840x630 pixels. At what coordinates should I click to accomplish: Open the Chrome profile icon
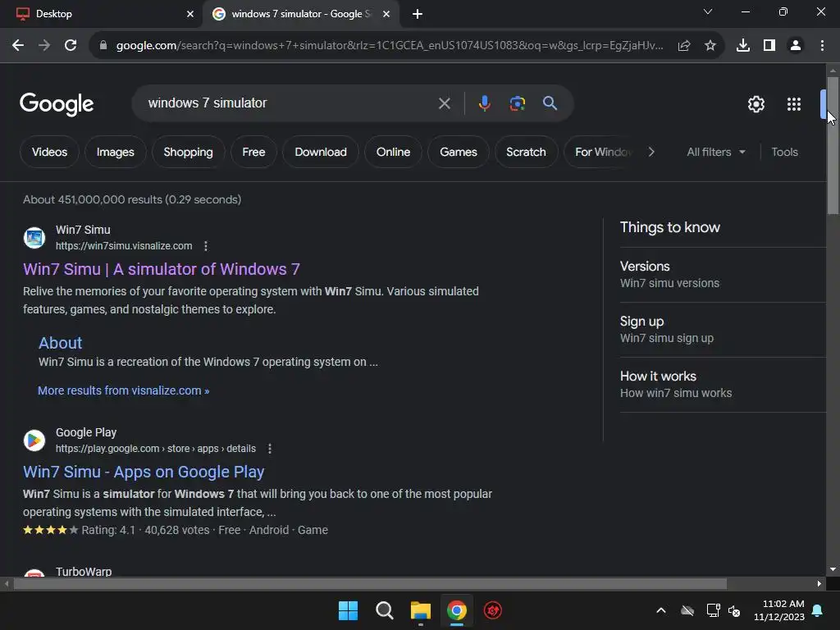796,46
